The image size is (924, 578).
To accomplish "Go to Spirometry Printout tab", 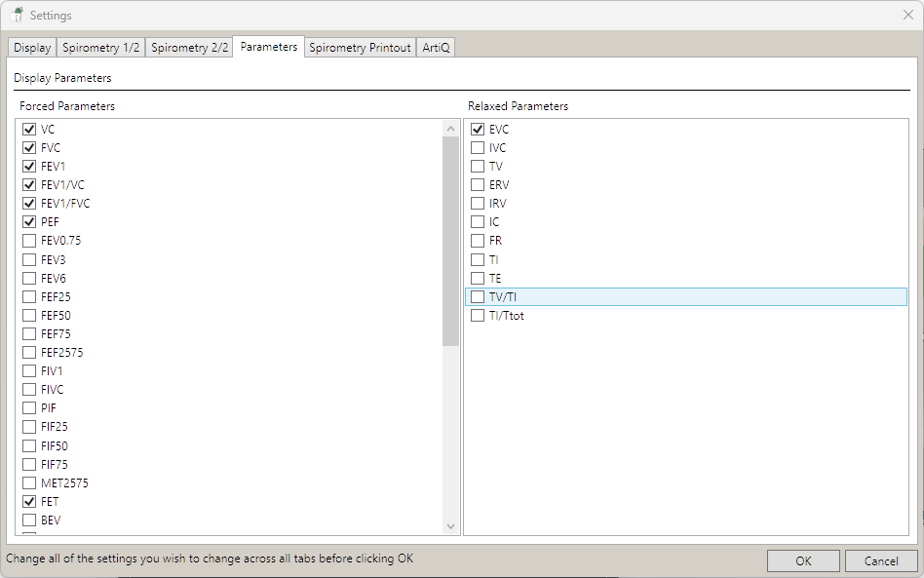I will [360, 48].
